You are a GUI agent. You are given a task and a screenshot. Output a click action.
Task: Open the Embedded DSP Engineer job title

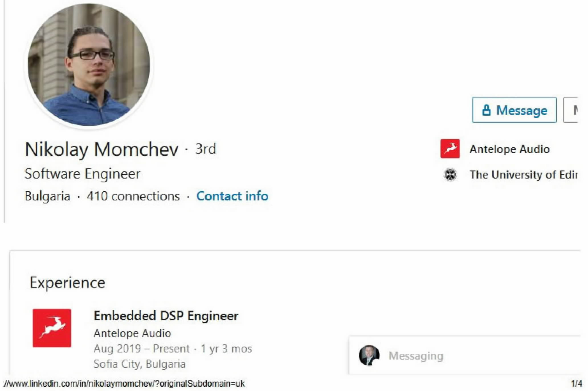166,316
